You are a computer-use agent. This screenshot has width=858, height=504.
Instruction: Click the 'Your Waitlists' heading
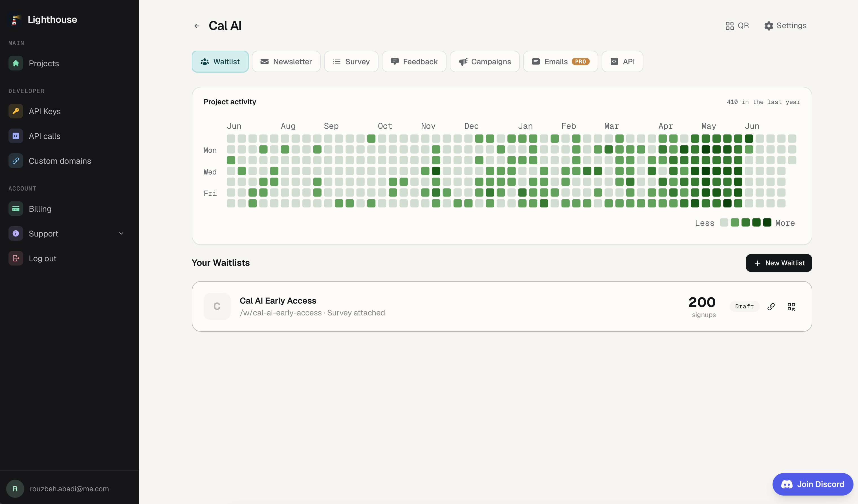[x=221, y=263]
